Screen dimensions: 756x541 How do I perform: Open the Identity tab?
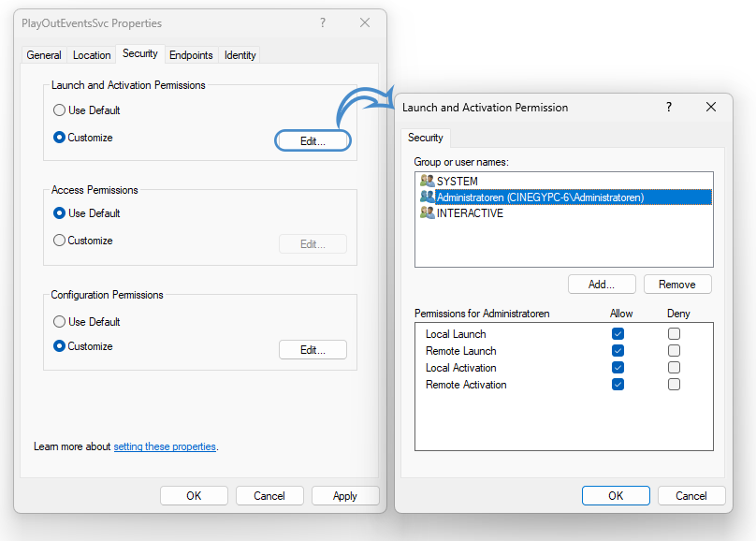point(240,55)
